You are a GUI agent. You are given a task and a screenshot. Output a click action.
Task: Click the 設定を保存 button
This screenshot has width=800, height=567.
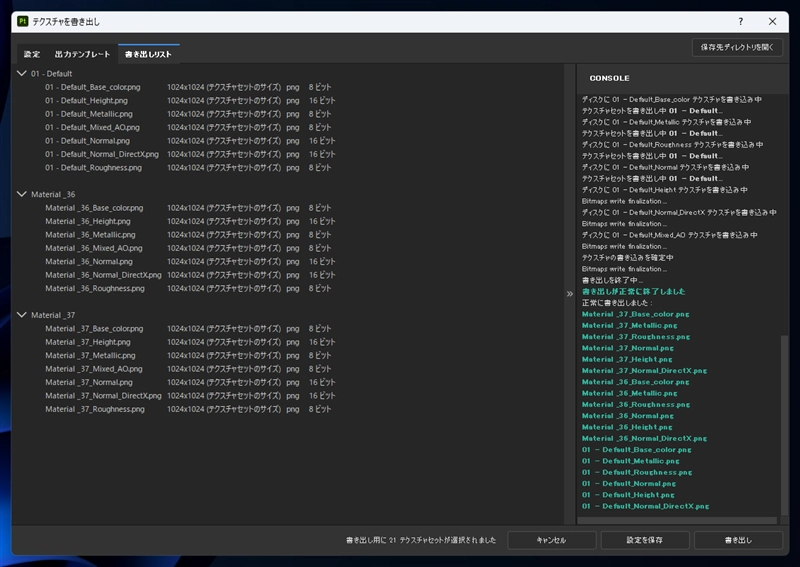point(645,540)
